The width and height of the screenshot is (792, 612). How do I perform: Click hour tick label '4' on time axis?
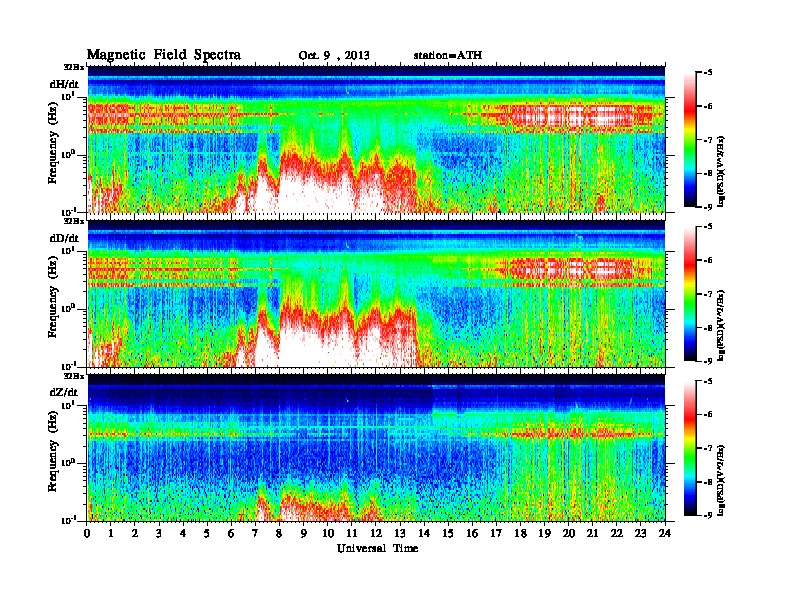pos(183,533)
